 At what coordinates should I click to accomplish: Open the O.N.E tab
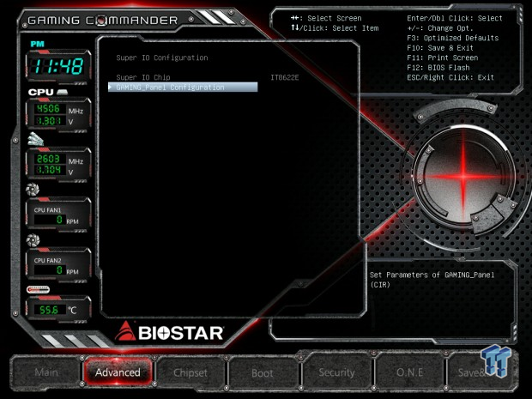click(409, 372)
